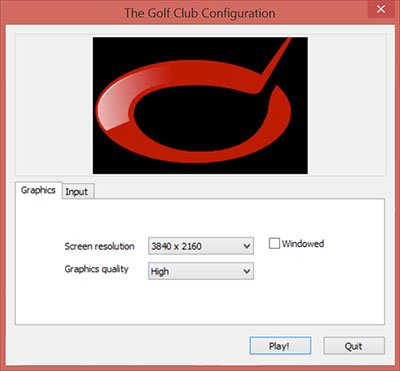Click the "Graphics quality" label
Viewport: 400px width, 371px height.
click(x=96, y=269)
